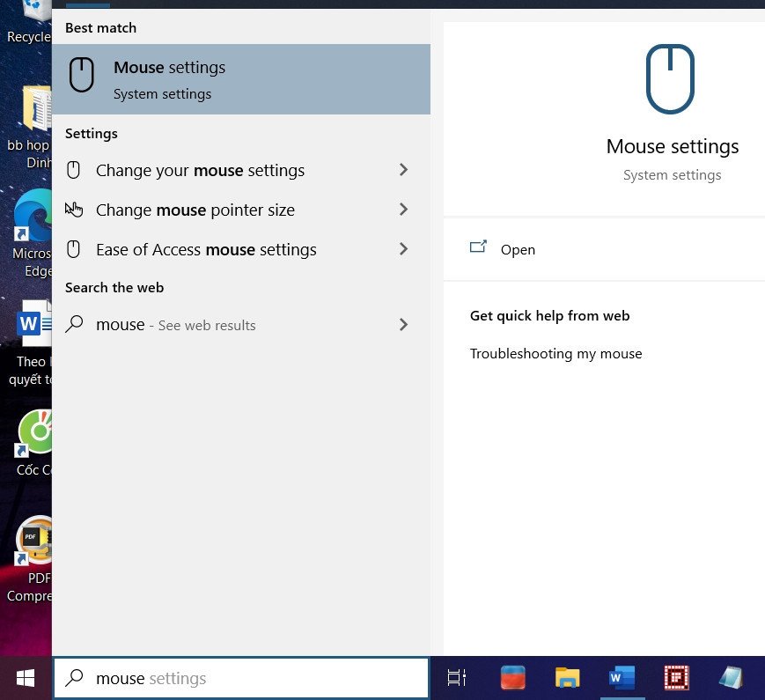Open Task View from the taskbar
765x700 pixels.
455,677
